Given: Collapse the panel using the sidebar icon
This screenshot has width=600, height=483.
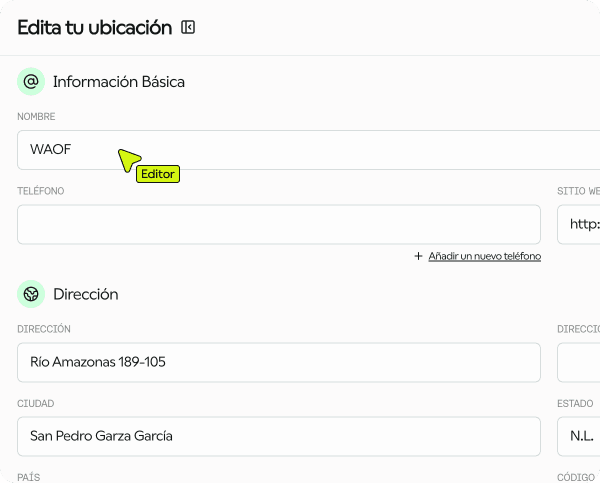Looking at the screenshot, I should (188, 28).
